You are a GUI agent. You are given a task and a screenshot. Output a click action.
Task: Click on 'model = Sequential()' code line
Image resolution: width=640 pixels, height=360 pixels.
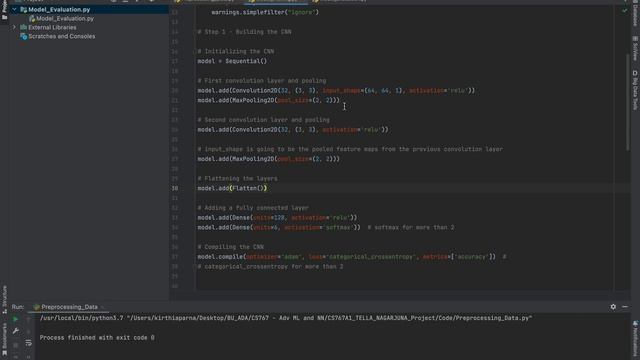pos(232,61)
